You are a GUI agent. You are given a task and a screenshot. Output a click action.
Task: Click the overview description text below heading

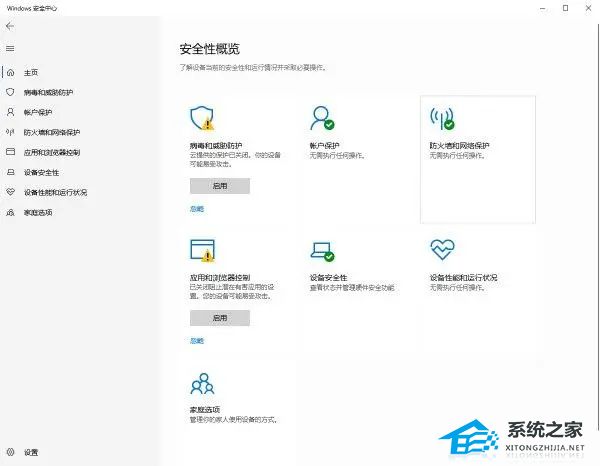(253, 68)
